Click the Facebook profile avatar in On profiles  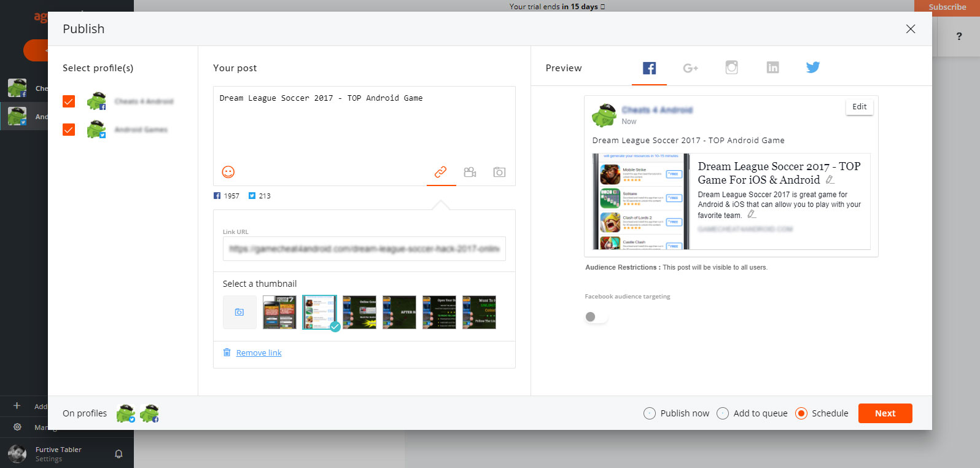pos(149,413)
